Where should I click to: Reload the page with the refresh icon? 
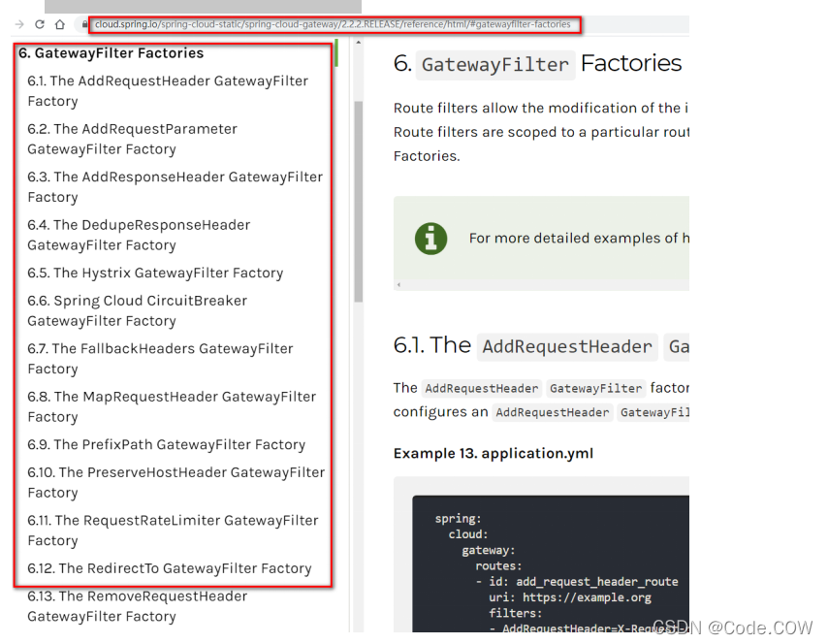pos(40,24)
